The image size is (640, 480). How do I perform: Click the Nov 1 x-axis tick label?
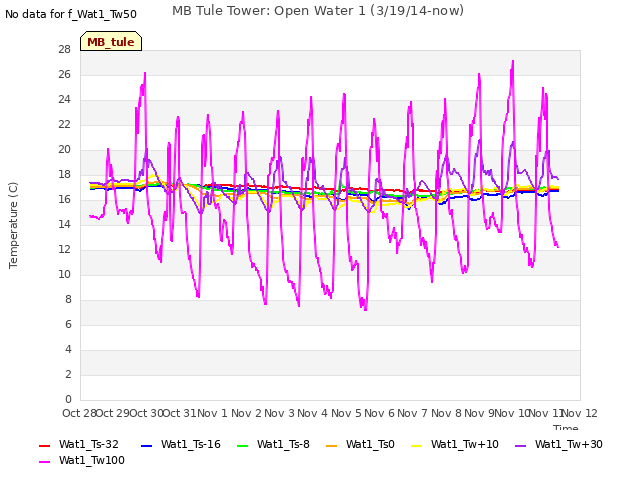point(212,413)
